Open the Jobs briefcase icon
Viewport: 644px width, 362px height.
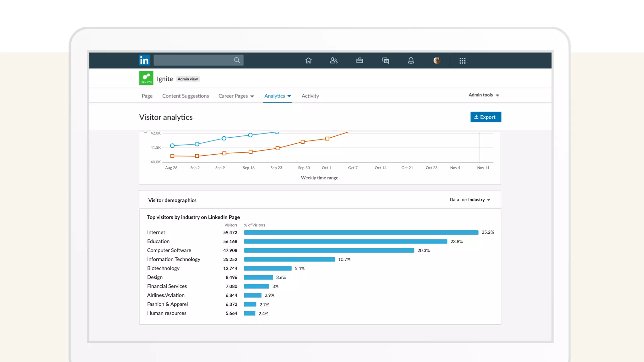pos(359,61)
